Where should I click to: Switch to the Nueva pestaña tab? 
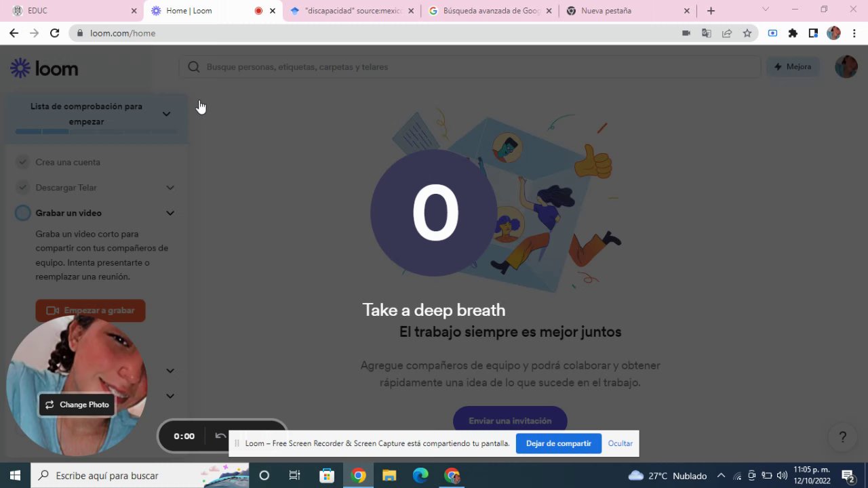[628, 11]
